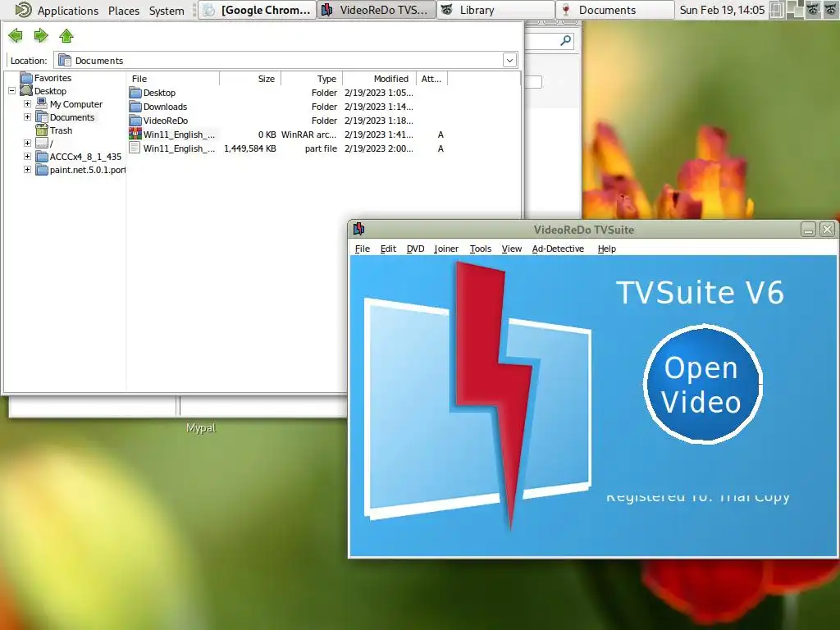Image resolution: width=840 pixels, height=630 pixels.
Task: Open the Edit menu in VideoReDo
Action: (x=388, y=249)
